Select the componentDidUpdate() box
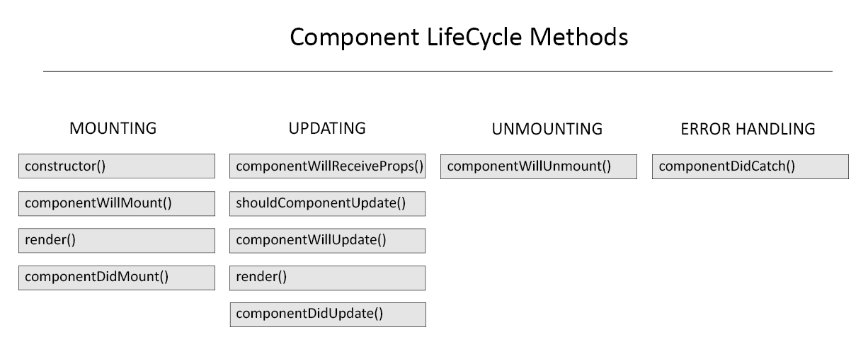 (x=328, y=314)
